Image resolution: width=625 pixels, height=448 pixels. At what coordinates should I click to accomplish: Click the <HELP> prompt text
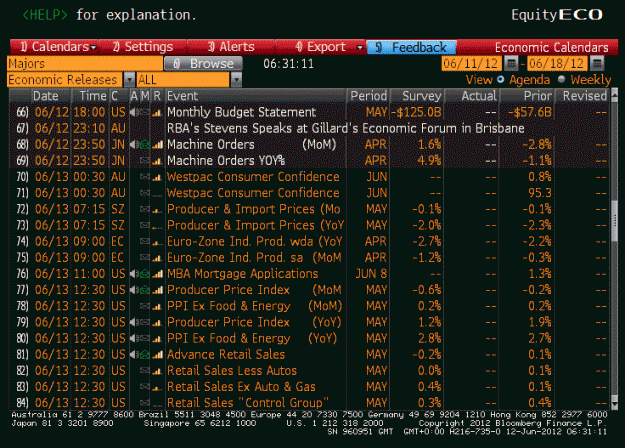coord(45,15)
